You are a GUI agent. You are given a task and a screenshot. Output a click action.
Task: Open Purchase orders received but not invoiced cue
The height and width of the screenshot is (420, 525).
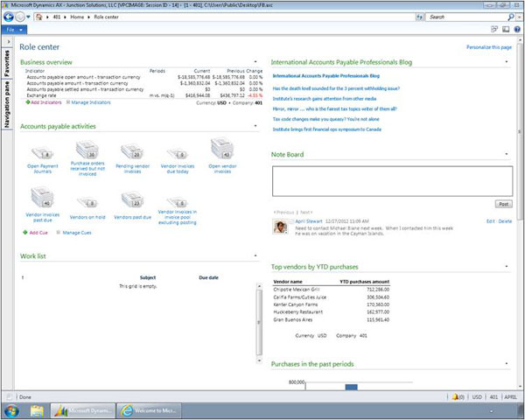coord(87,158)
